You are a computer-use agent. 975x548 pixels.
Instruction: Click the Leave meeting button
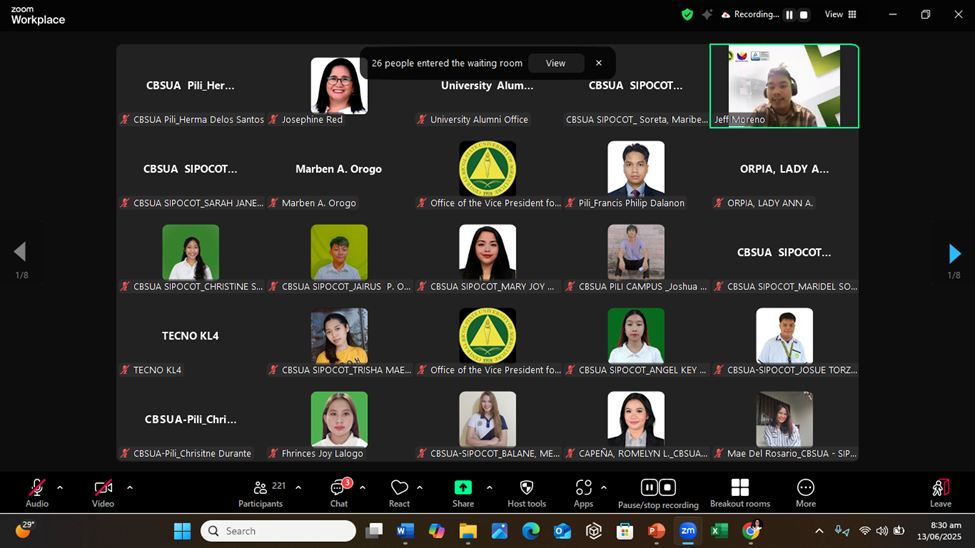click(940, 488)
